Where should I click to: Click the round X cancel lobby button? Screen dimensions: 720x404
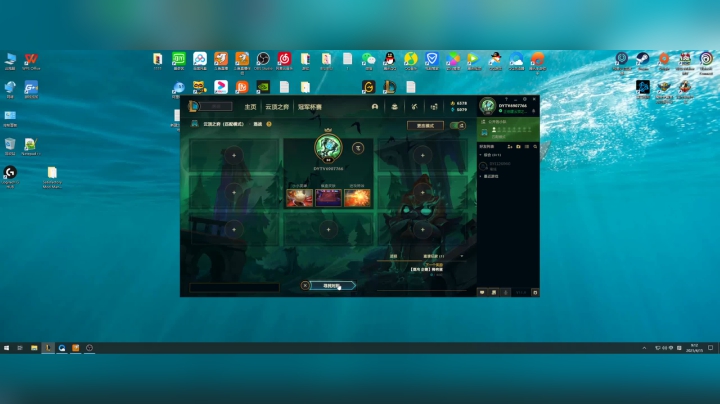point(305,286)
